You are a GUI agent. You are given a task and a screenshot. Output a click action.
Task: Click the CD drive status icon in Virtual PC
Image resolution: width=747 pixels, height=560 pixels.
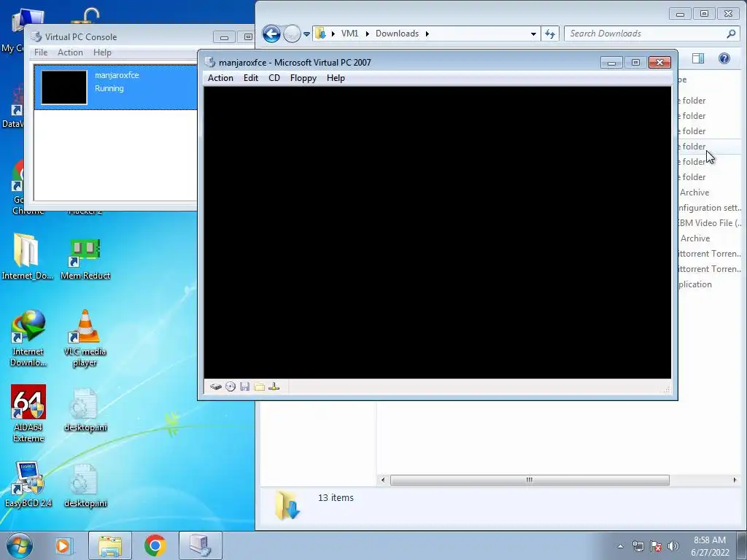pyautogui.click(x=231, y=386)
